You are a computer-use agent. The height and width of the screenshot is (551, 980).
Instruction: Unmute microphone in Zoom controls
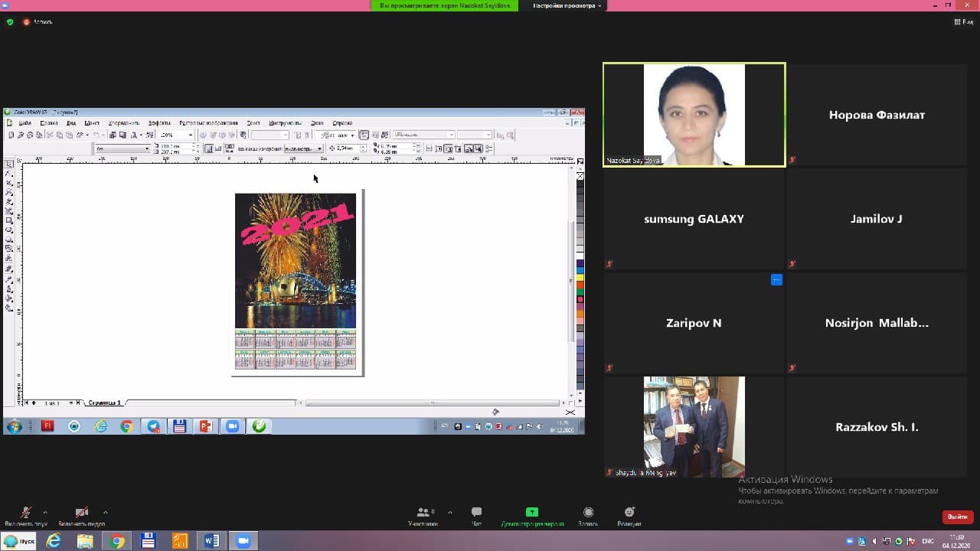[25, 516]
